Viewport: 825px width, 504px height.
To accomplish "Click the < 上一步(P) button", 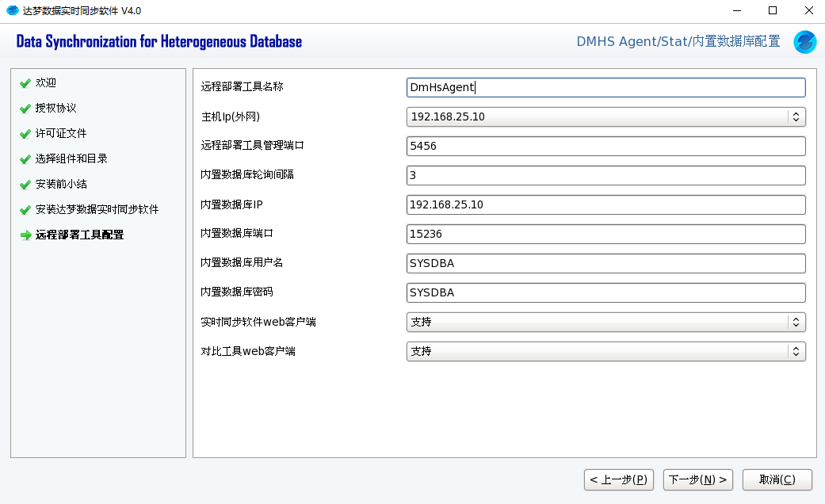I will [x=618, y=479].
